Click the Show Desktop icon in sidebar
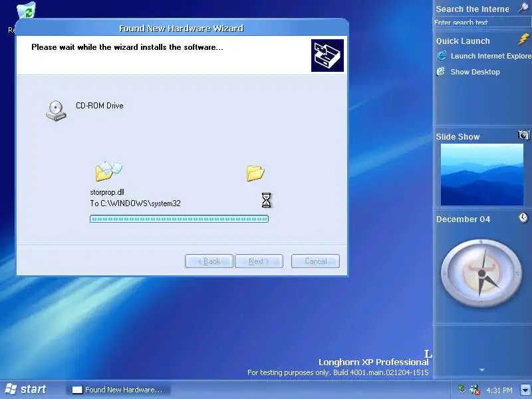Screen dimensions: 532x399 tap(441, 71)
